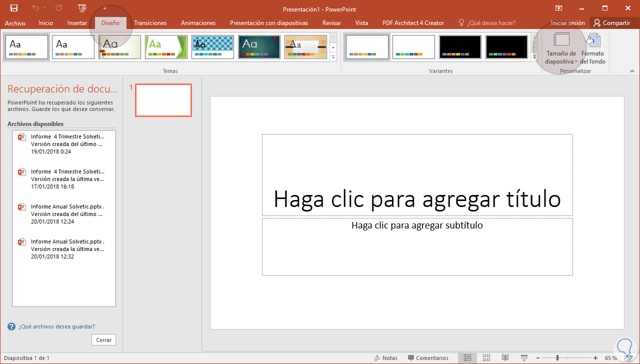Start presentation from beginning via quick access icon
Screen dimensions: 640x364
click(x=82, y=8)
